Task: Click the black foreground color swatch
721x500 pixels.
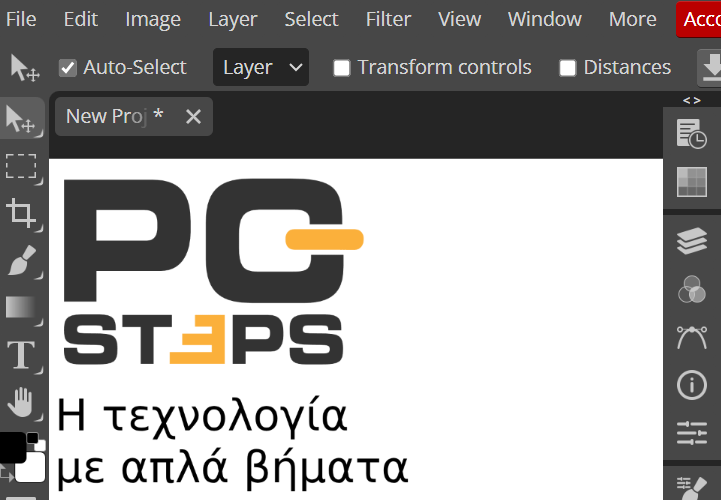Action: point(10,448)
